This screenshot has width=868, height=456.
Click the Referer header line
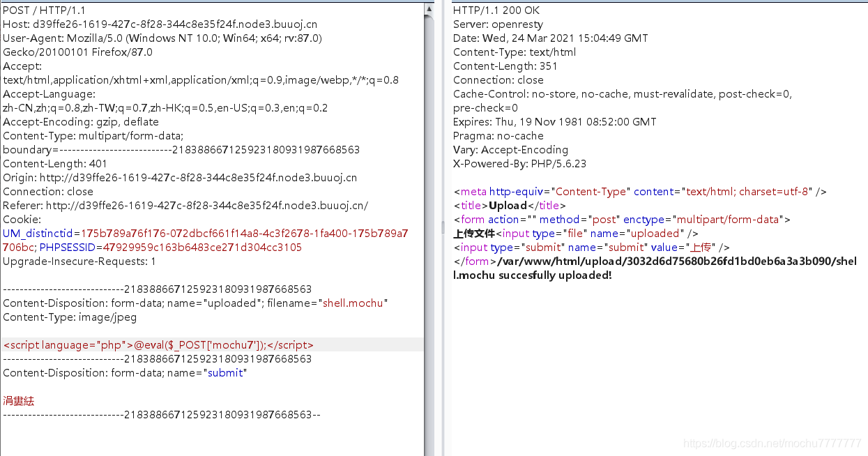(185, 205)
